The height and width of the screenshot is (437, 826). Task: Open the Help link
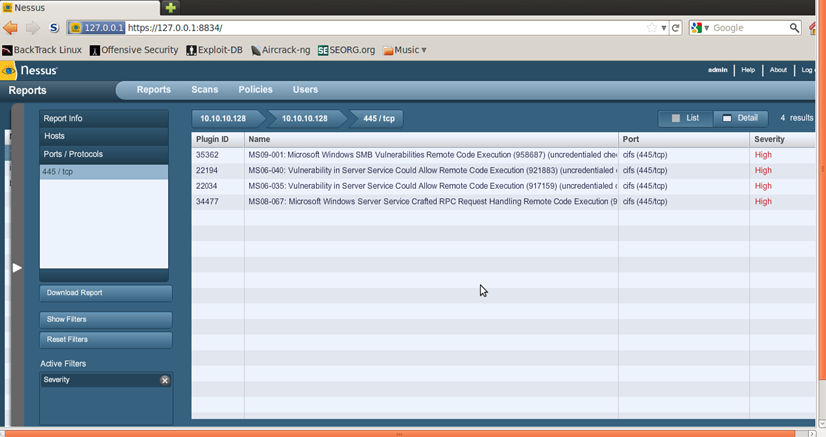tap(748, 69)
